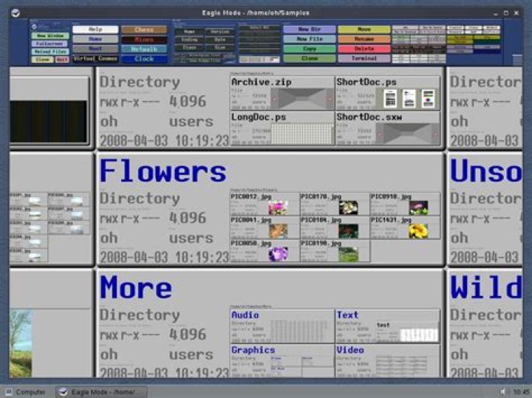532x398 pixels.
Task: Click the green Copy command button
Action: [x=310, y=49]
